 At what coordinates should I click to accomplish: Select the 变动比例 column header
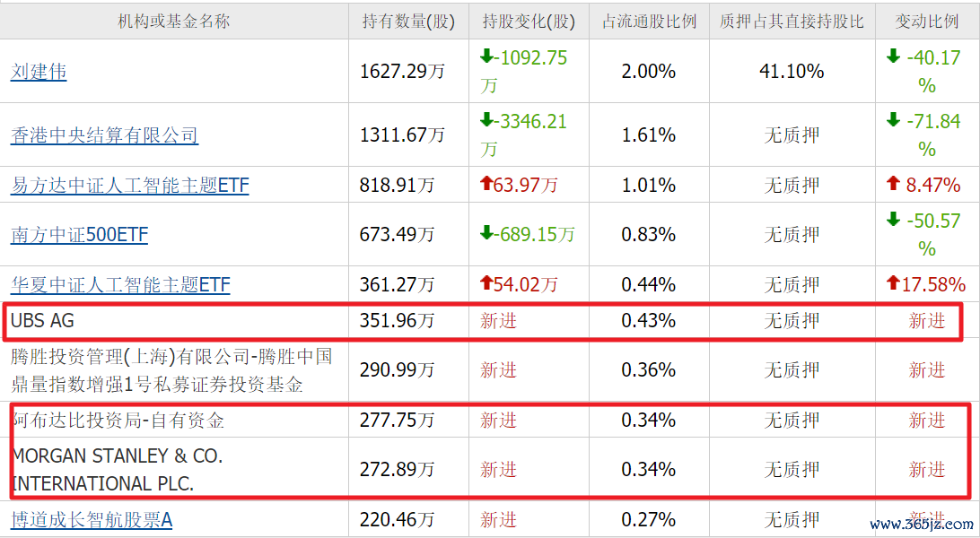[x=927, y=22]
